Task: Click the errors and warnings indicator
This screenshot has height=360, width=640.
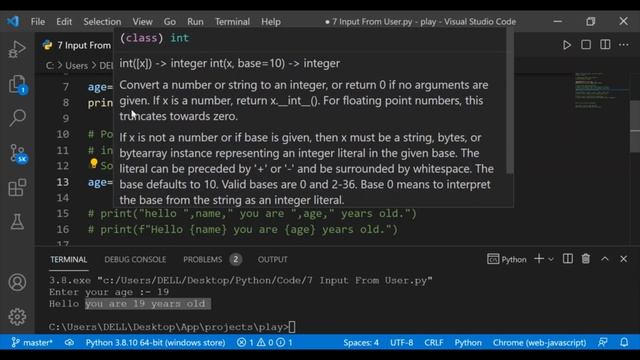Action: point(264,342)
